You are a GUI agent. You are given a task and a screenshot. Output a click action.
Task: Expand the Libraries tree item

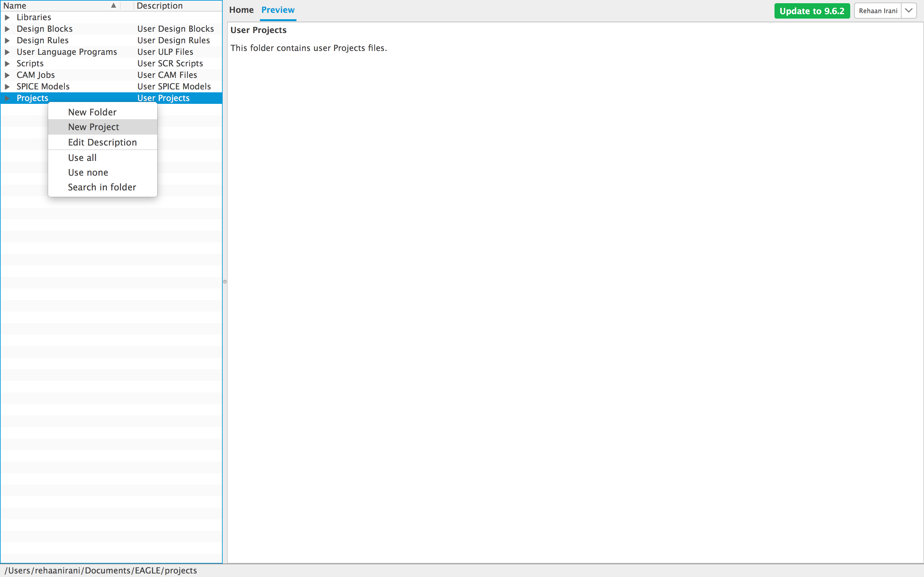pyautogui.click(x=8, y=17)
